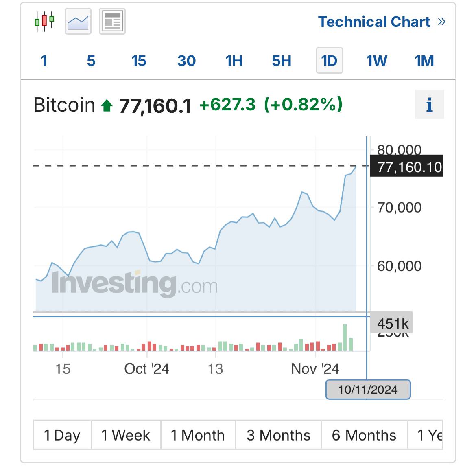This screenshot has height=467, width=476.
Task: Select the 1M interval
Action: click(424, 61)
